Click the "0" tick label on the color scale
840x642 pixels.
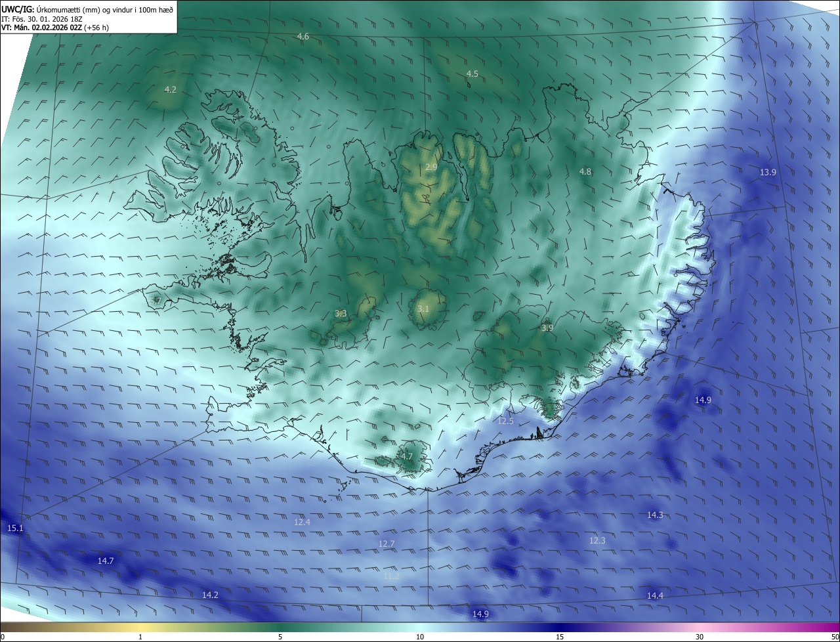coord(3,637)
